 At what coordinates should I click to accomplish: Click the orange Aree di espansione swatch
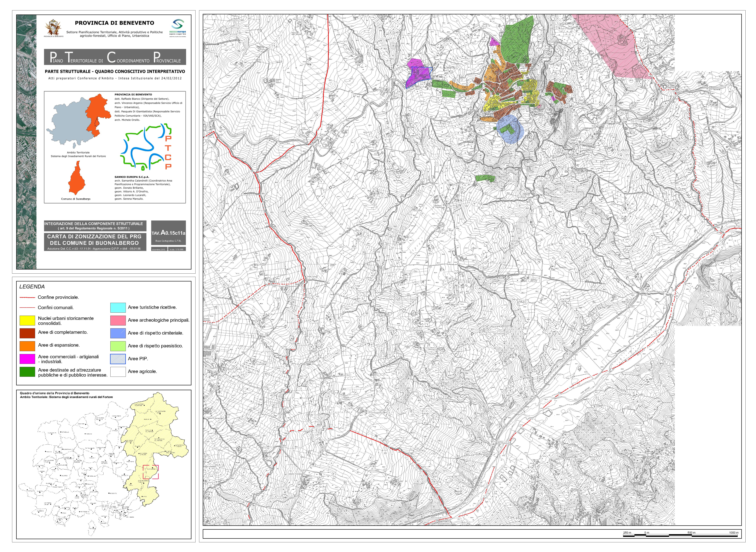(x=27, y=346)
